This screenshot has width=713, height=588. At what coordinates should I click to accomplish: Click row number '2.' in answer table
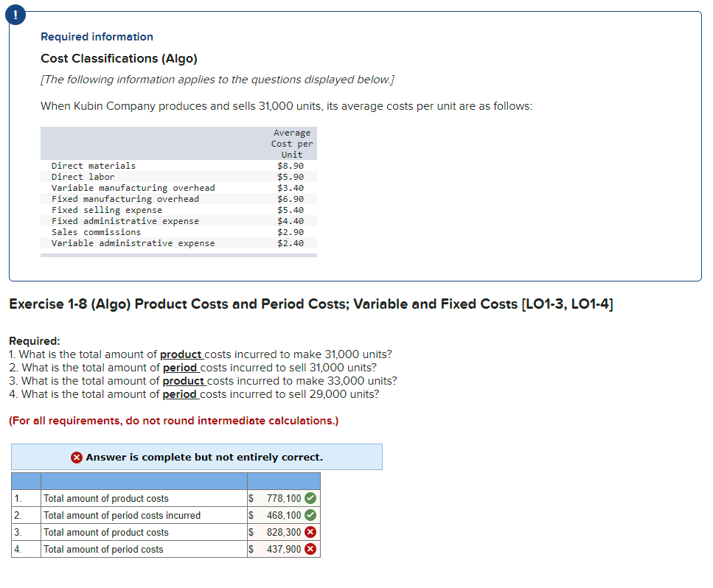click(x=18, y=515)
